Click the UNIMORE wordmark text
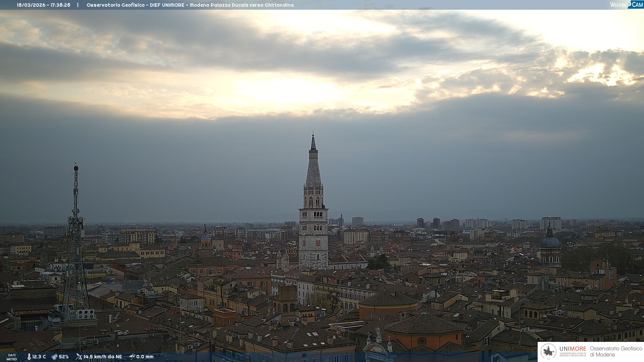The width and height of the screenshot is (644, 362). (x=573, y=349)
